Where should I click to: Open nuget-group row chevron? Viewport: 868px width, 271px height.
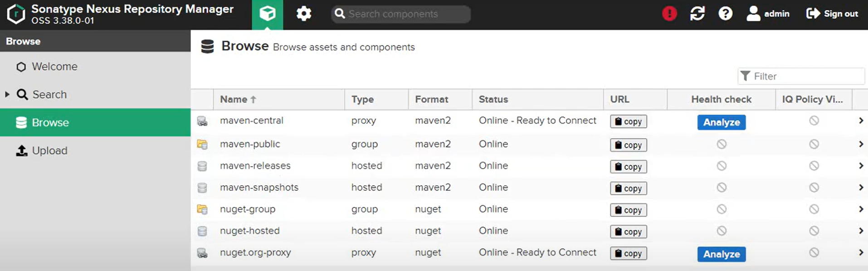click(861, 209)
